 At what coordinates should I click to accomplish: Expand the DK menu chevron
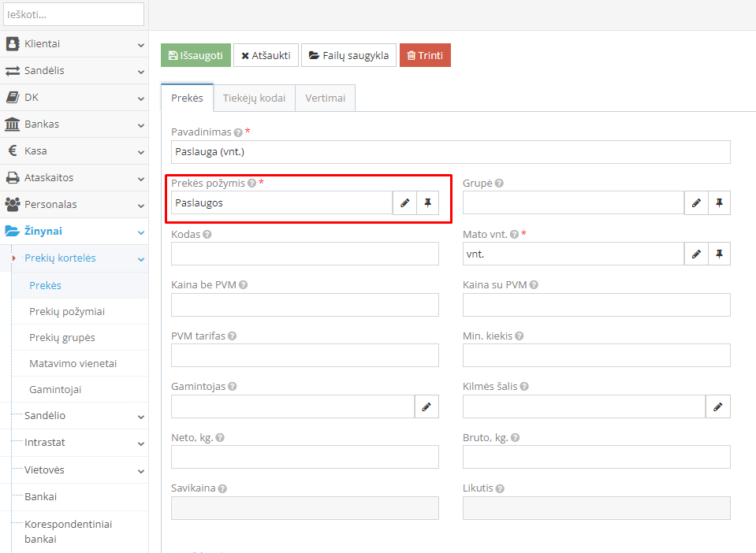[x=141, y=98]
